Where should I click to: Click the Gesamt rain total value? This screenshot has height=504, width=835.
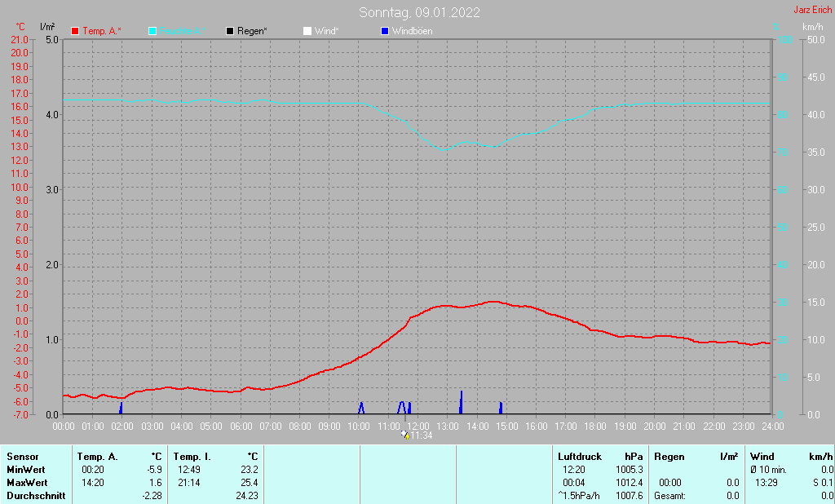pyautogui.click(x=733, y=496)
